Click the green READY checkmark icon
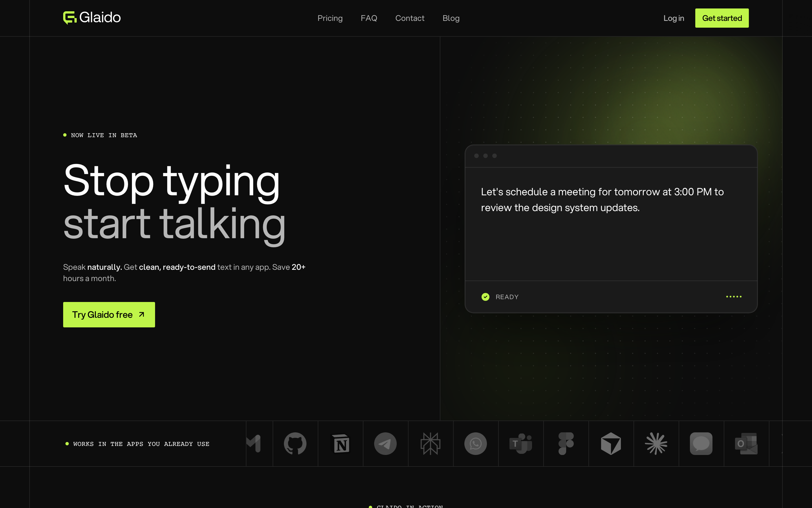This screenshot has width=812, height=508. (x=485, y=297)
